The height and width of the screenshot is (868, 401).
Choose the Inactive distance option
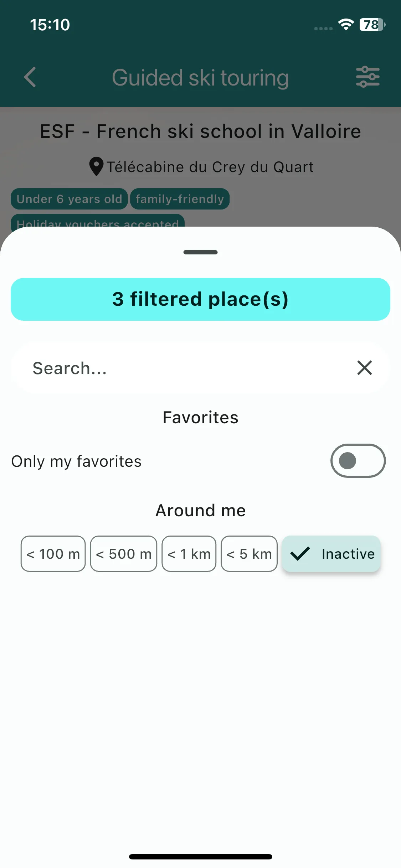(x=331, y=554)
